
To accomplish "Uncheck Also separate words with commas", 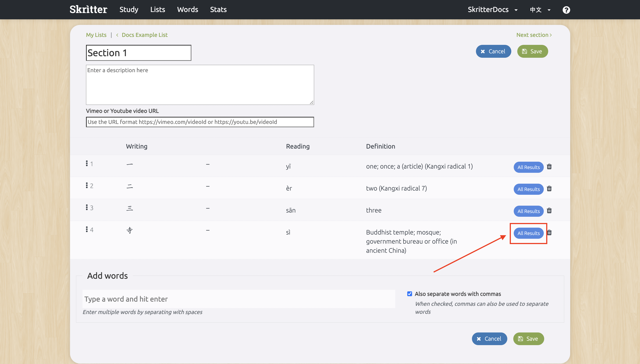I will [x=409, y=294].
